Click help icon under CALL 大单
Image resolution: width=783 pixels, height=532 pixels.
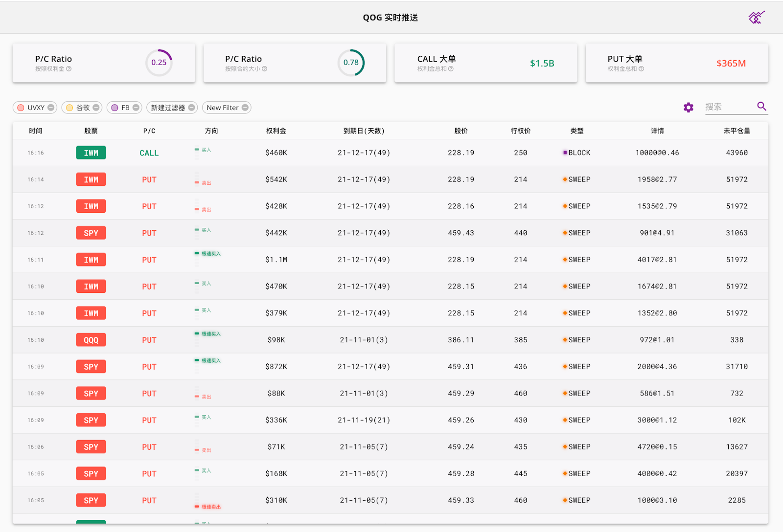point(451,69)
